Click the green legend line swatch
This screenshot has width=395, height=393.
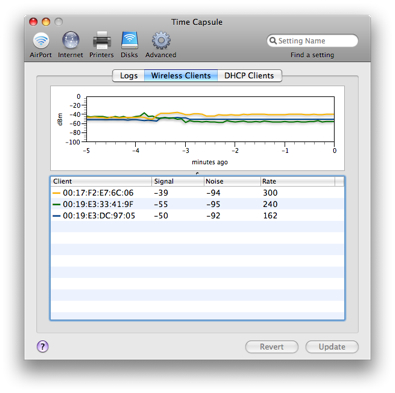pyautogui.click(x=56, y=204)
